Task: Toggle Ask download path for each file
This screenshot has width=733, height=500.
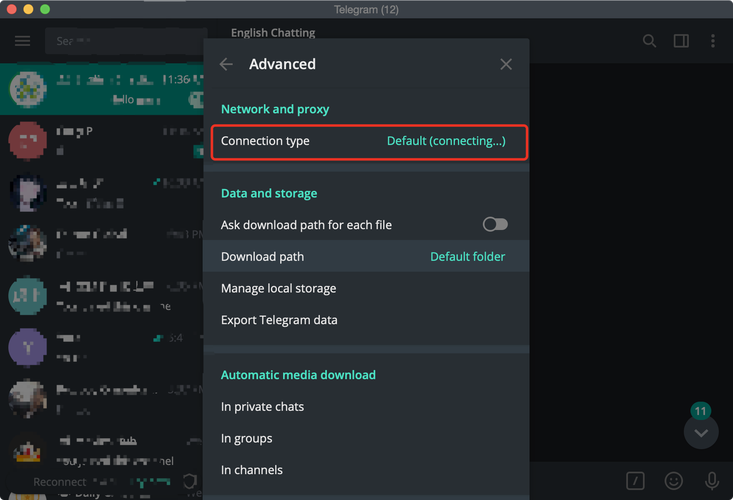Action: (x=495, y=225)
